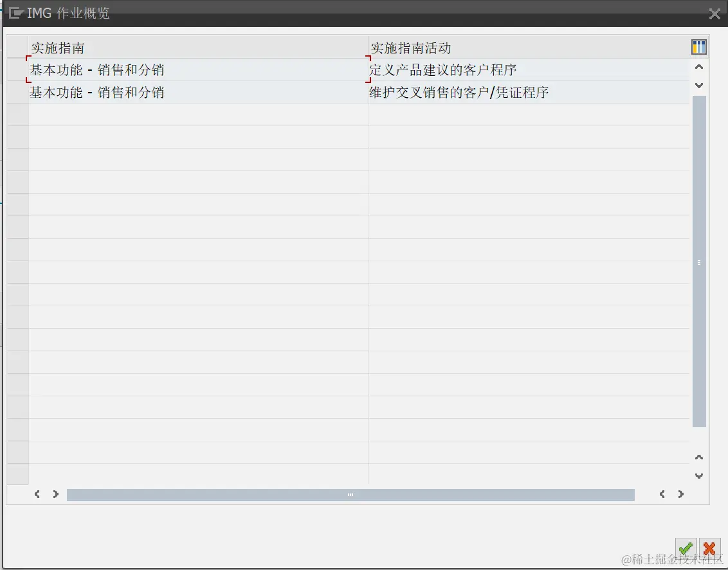Click the bottommost scroll-down arrow of the vertical scrollbar
The width and height of the screenshot is (728, 570).
click(x=699, y=475)
